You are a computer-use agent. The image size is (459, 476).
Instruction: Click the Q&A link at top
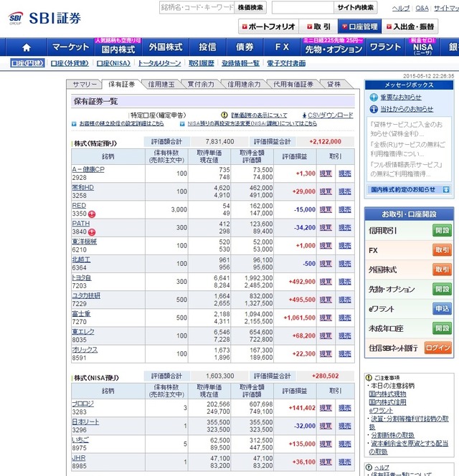422,8
